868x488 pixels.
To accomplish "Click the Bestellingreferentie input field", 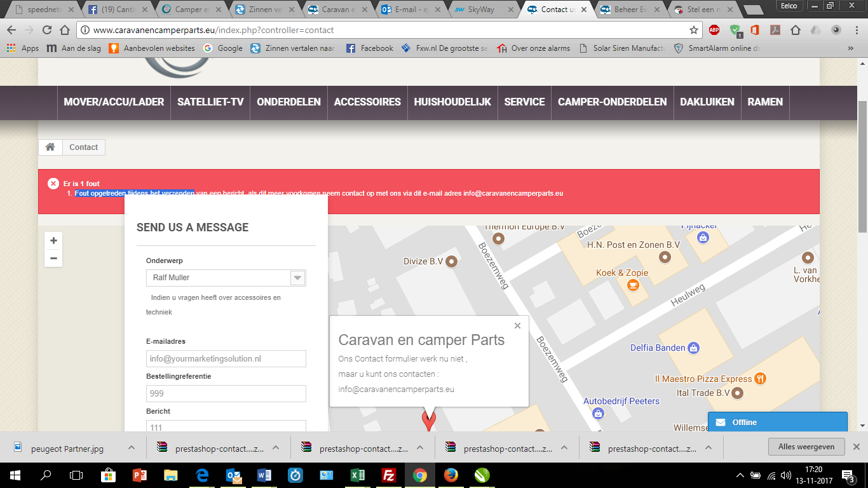I will pyautogui.click(x=226, y=393).
